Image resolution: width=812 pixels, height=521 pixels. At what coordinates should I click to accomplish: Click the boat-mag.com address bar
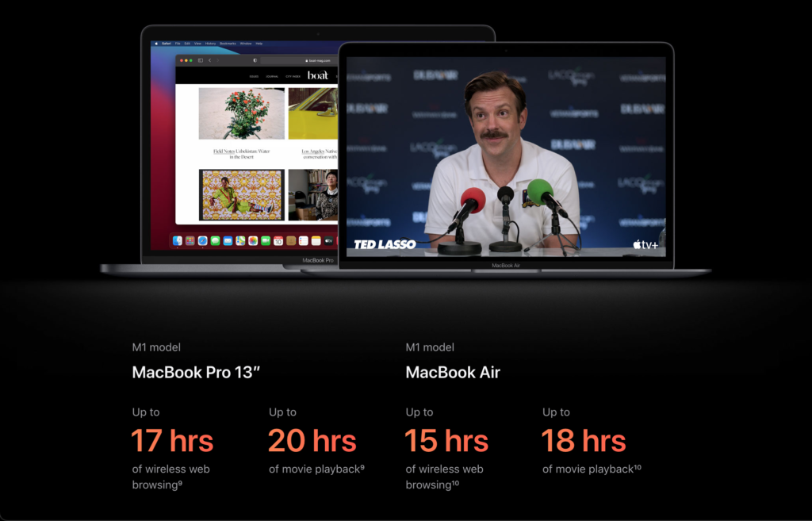tap(299, 60)
